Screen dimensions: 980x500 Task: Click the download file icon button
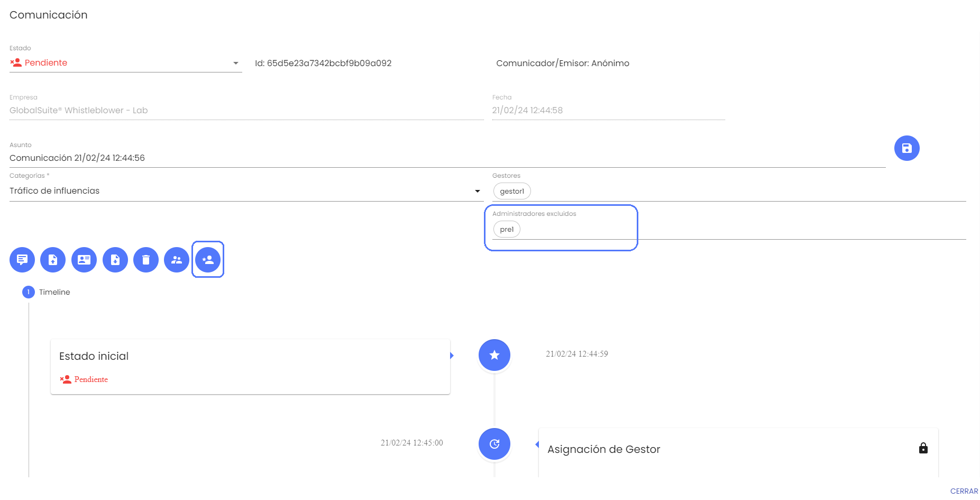pos(115,260)
